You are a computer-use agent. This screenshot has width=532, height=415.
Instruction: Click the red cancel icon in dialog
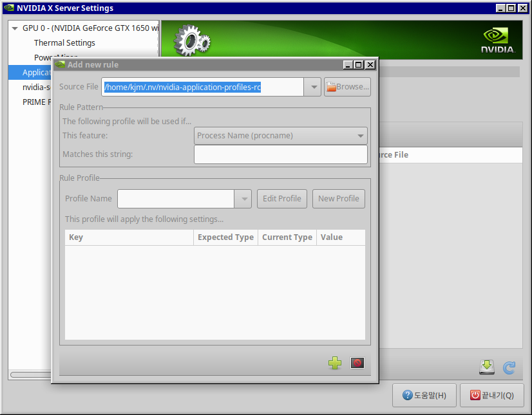(357, 363)
